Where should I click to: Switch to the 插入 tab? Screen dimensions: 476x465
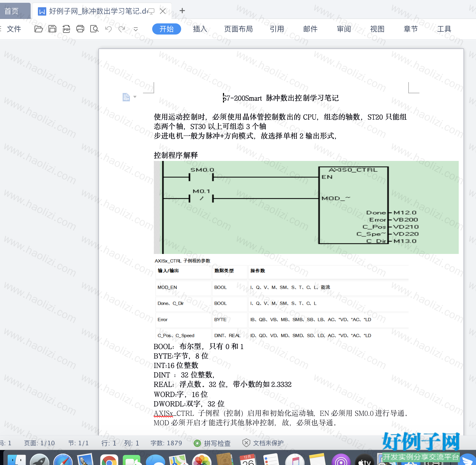point(200,29)
